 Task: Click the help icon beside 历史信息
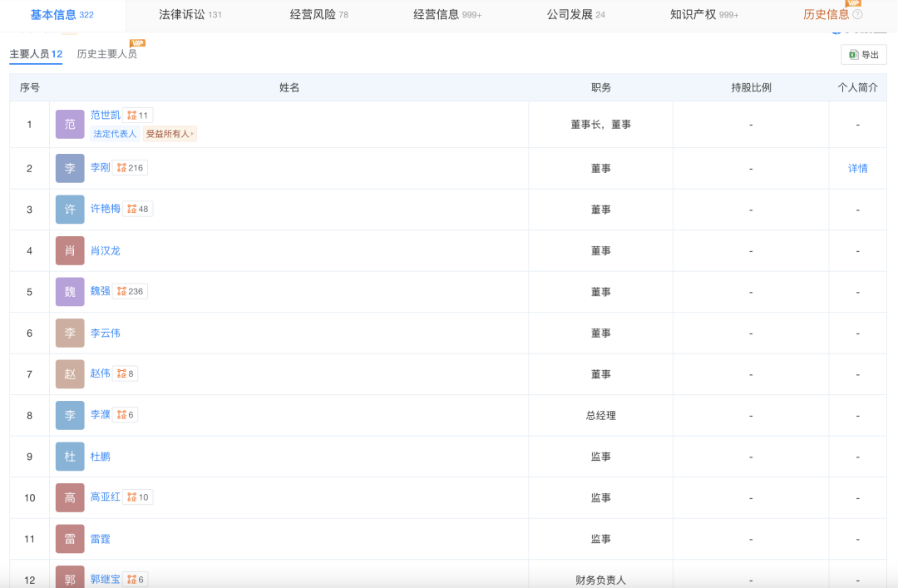pos(857,15)
